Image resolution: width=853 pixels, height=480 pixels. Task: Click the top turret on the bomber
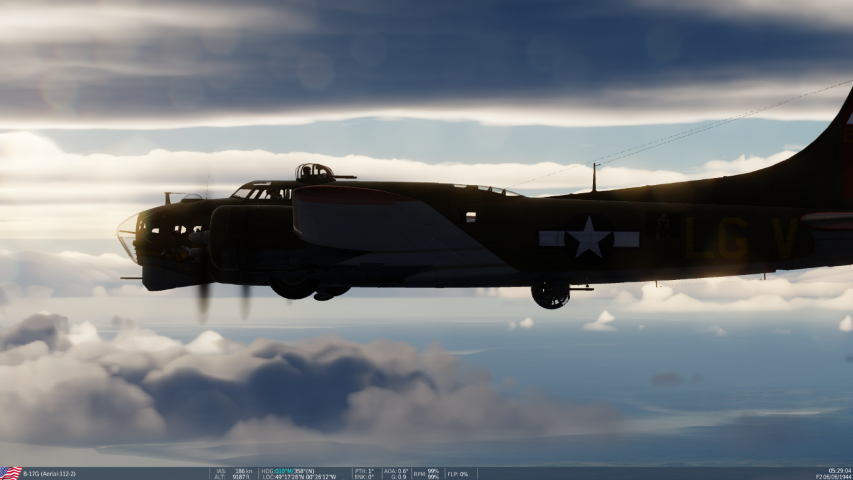313,172
